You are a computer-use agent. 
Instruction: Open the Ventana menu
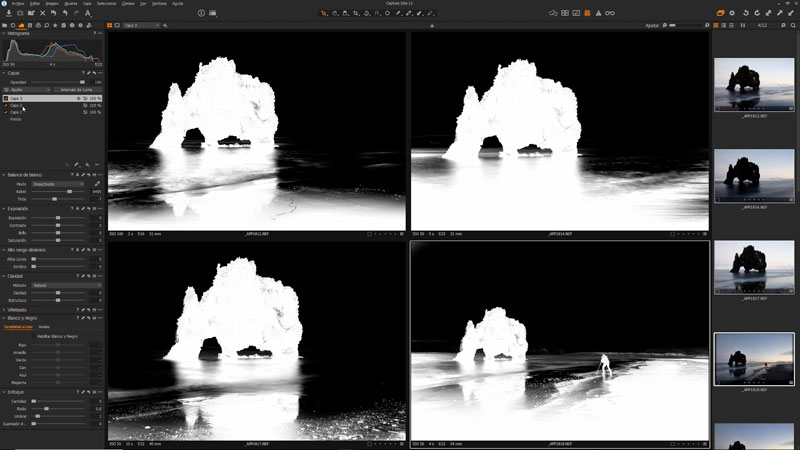tap(159, 3)
